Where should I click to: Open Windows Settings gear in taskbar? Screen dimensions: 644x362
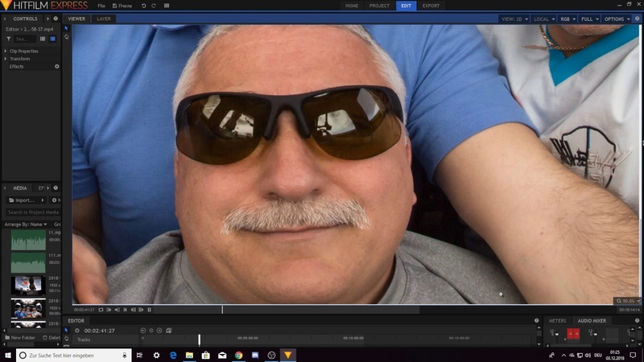[x=156, y=355]
